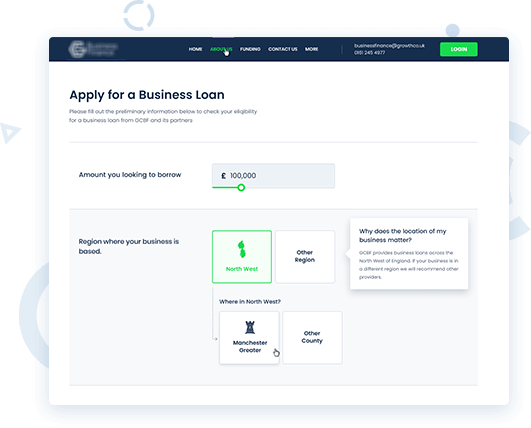Choose the Other County option
Viewport: 531px width, 428px height.
pyautogui.click(x=312, y=338)
